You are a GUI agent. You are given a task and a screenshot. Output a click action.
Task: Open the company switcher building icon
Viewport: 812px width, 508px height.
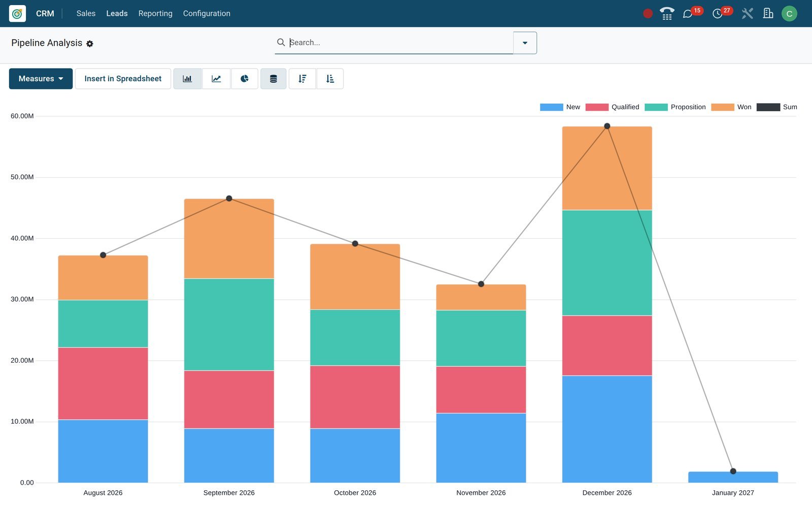click(x=768, y=13)
